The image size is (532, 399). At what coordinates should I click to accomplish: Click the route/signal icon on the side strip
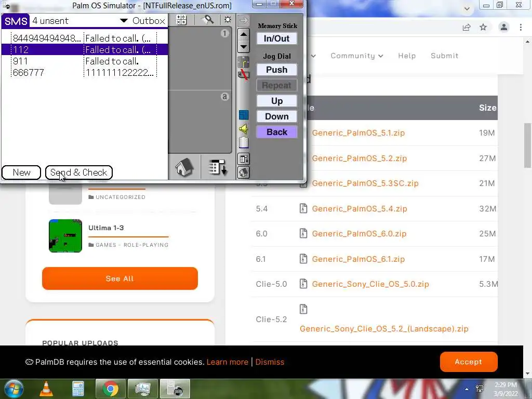243,62
